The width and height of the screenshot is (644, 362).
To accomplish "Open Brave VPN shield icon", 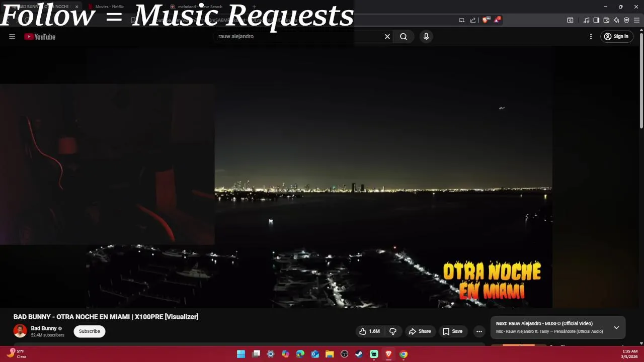I will [626, 20].
